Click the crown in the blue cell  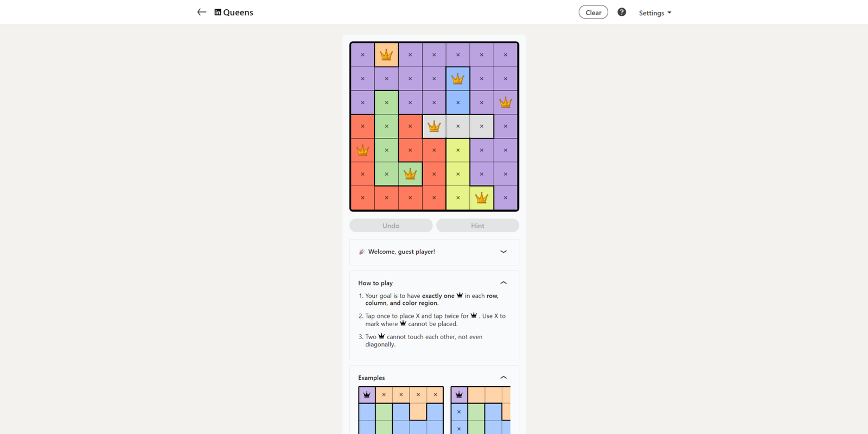(x=458, y=79)
